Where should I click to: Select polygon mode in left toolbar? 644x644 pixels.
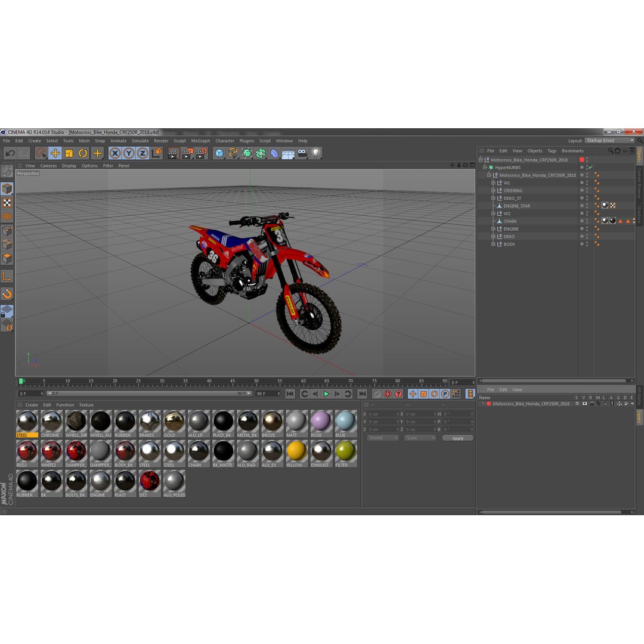pos(7,258)
